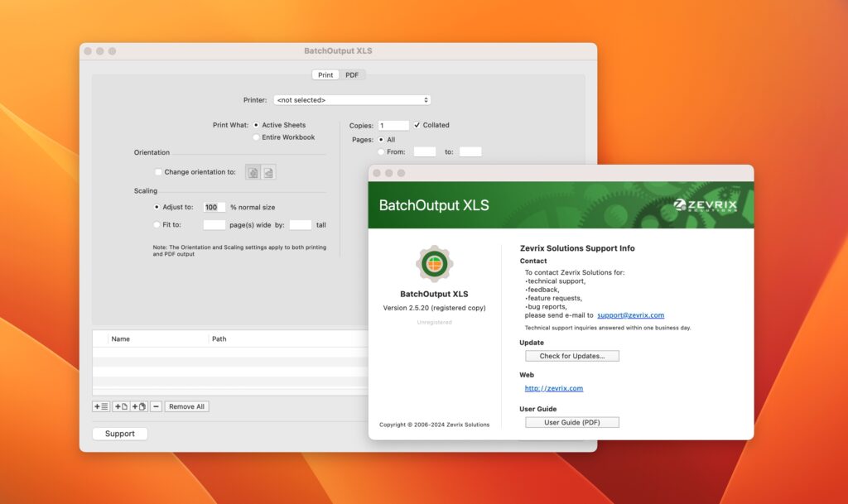Image resolution: width=848 pixels, height=504 pixels.
Task: Click the Check for Updates button
Action: (x=572, y=355)
